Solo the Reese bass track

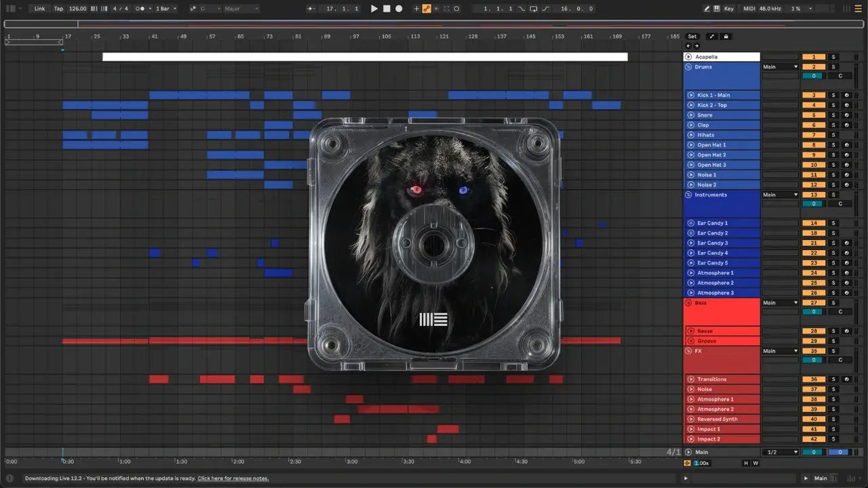point(833,331)
